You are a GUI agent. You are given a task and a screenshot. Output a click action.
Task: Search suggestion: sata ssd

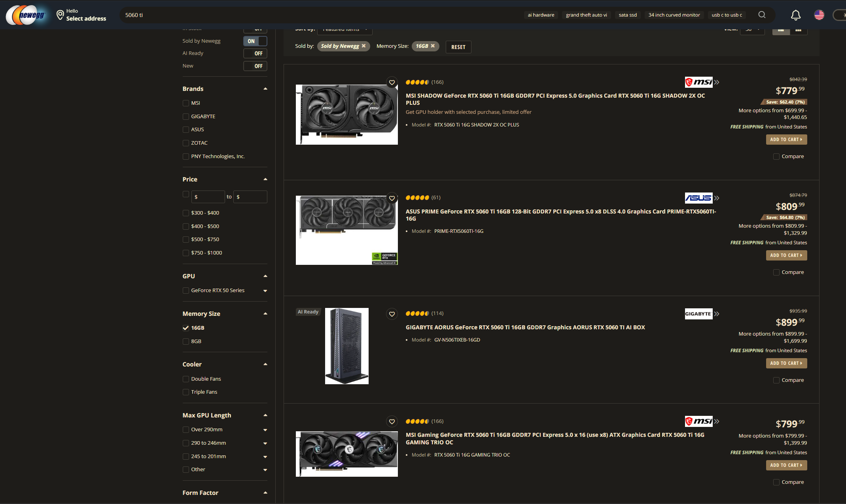(628, 15)
